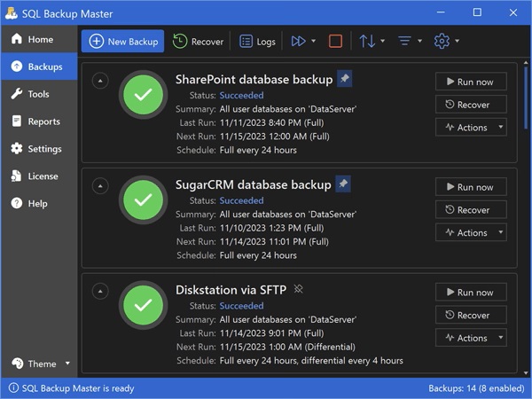The height and width of the screenshot is (399, 532).
Task: Collapse the SugarCRM database backup card
Action: click(x=100, y=186)
